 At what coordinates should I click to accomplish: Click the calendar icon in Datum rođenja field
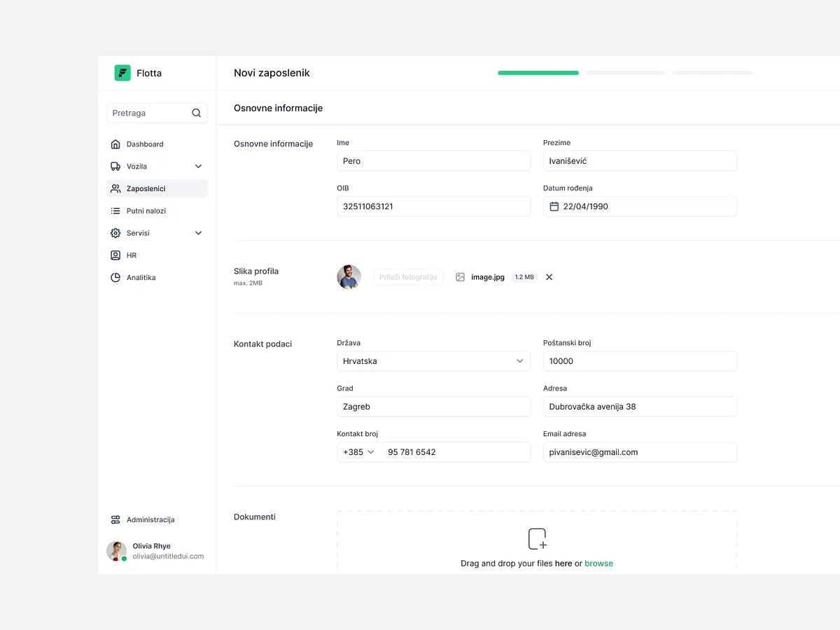[x=556, y=206]
